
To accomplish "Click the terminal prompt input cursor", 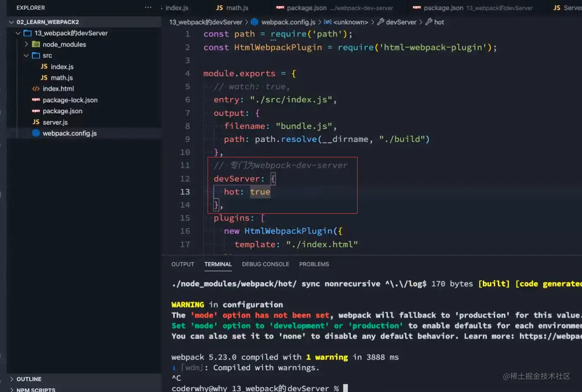I will click(345, 388).
